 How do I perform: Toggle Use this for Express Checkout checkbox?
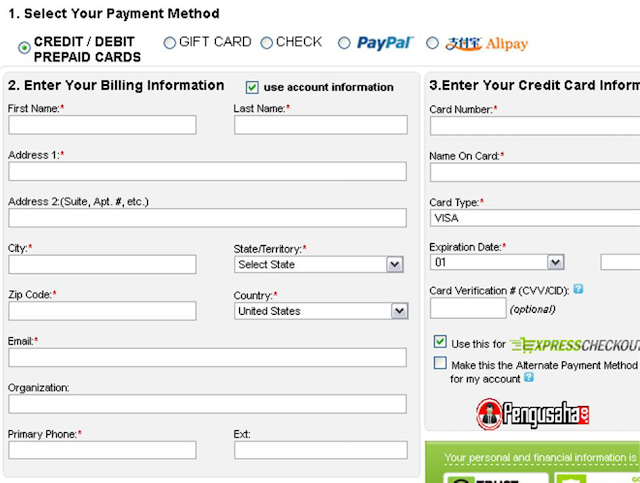coord(440,342)
